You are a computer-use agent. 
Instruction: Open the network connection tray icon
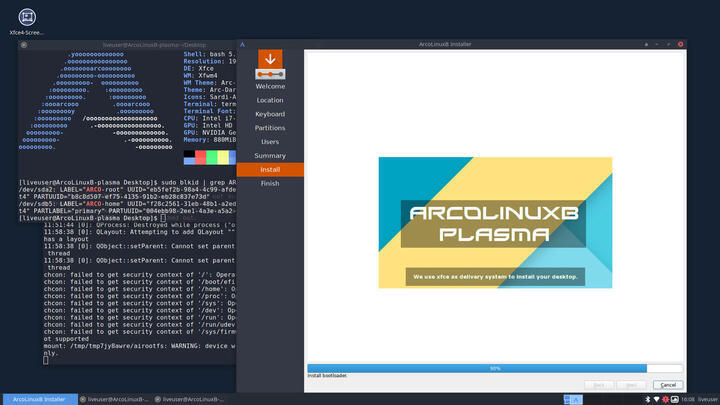(x=656, y=399)
